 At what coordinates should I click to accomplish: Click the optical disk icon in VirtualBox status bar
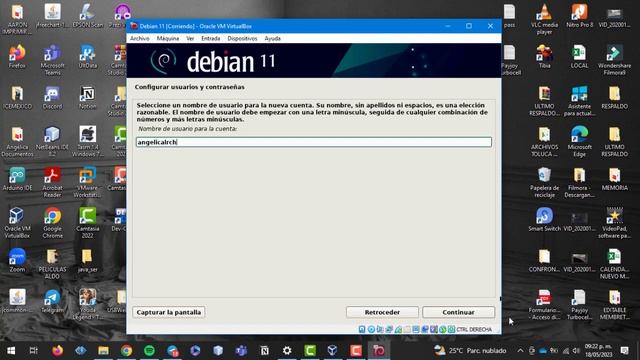(x=371, y=329)
